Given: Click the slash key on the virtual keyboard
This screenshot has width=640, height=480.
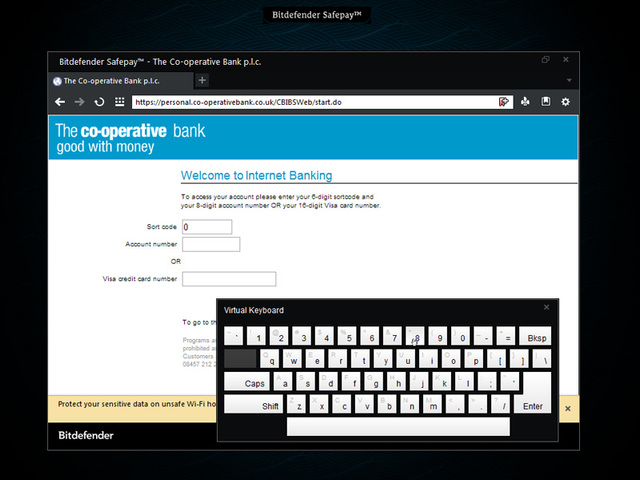Looking at the screenshot, I should 500,404.
